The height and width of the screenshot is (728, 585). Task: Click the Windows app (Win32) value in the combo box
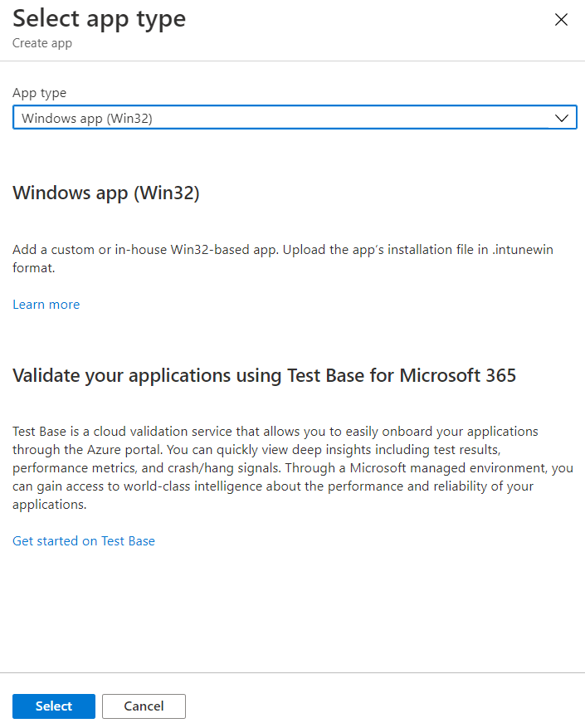point(87,118)
